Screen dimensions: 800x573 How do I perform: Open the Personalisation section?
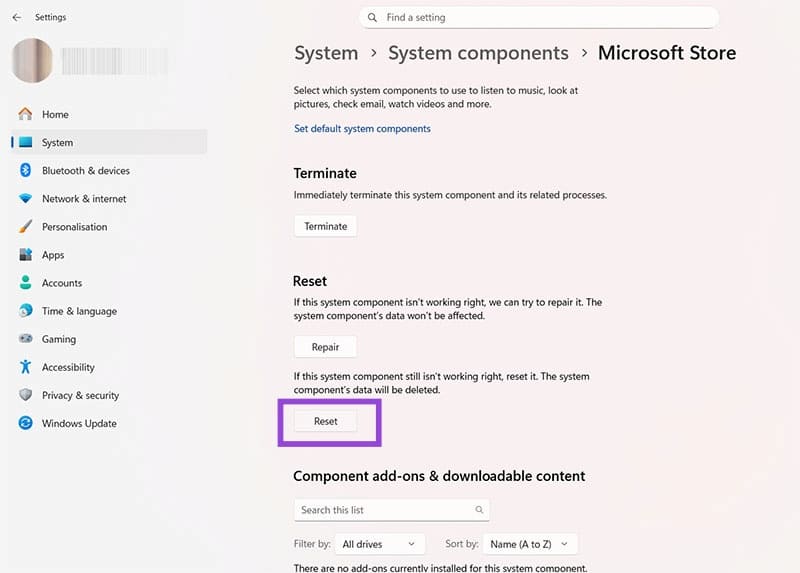tap(109, 227)
